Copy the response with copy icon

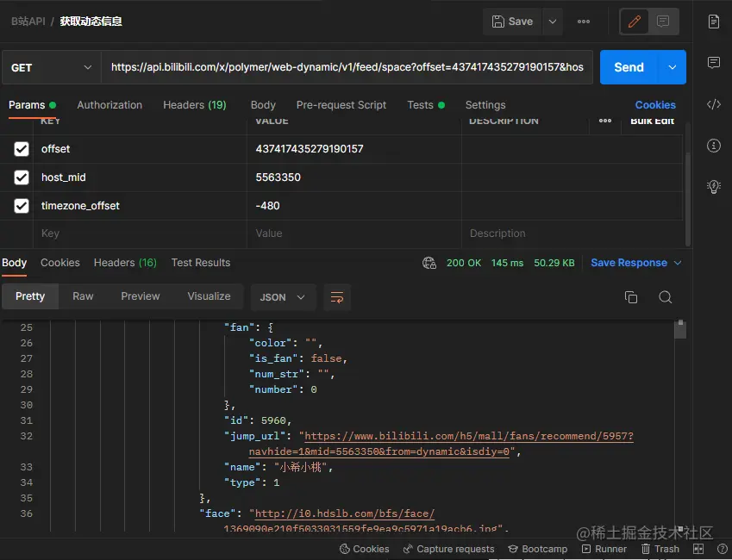coord(631,297)
